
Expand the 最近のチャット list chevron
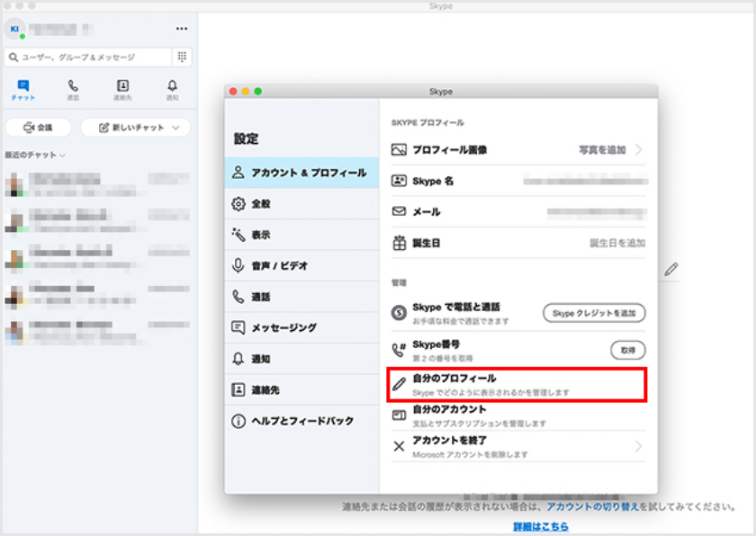(x=62, y=156)
